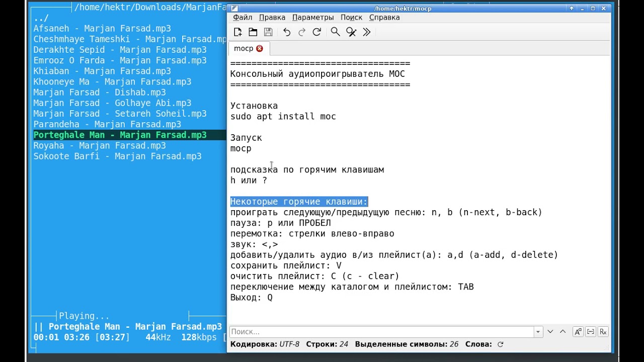The image size is (644, 362).
Task: Open the Правка menu
Action: [272, 17]
